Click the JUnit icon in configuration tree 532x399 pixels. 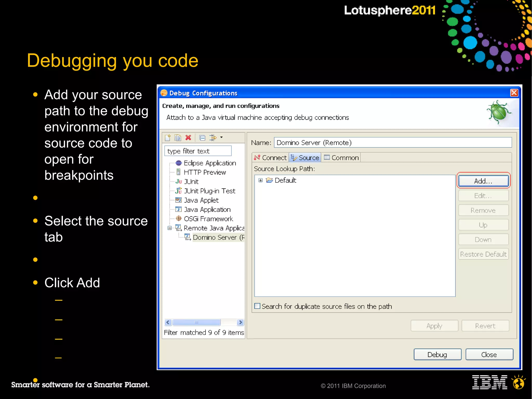(178, 181)
